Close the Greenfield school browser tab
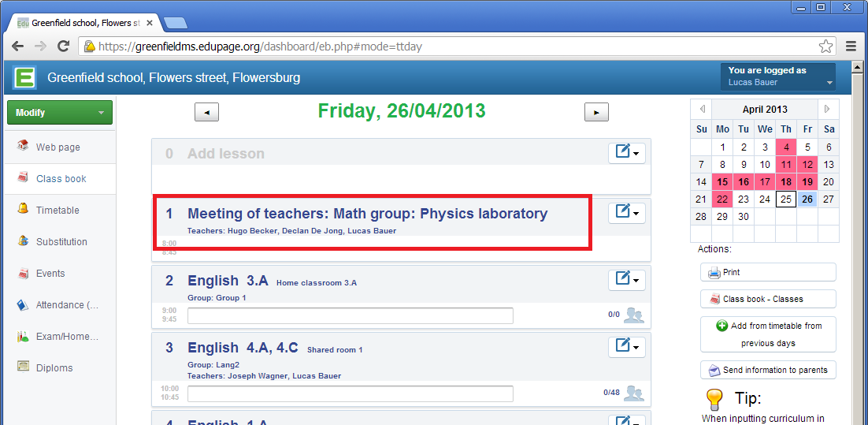The width and height of the screenshot is (868, 425). coord(150,23)
